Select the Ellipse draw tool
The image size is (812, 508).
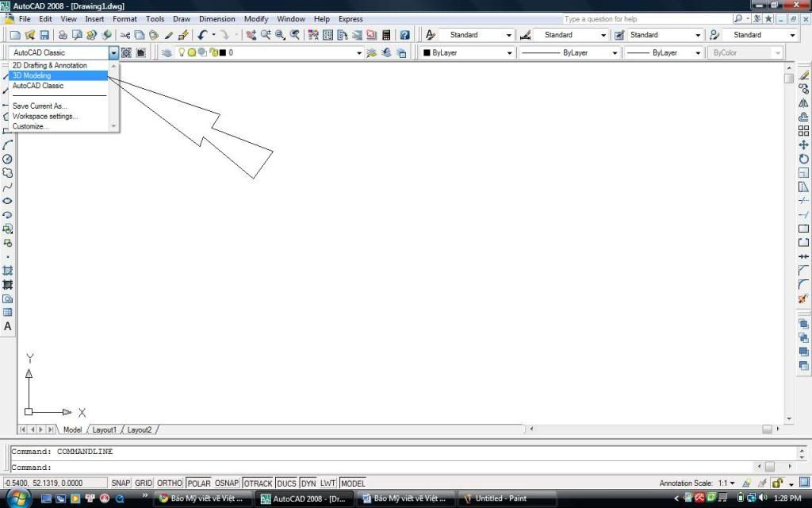point(7,201)
